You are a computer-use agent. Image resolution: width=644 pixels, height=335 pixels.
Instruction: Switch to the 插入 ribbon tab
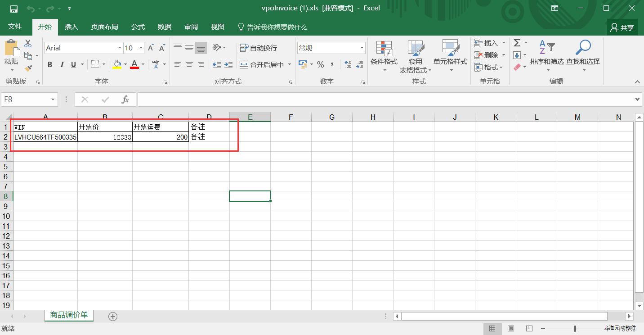(x=71, y=27)
